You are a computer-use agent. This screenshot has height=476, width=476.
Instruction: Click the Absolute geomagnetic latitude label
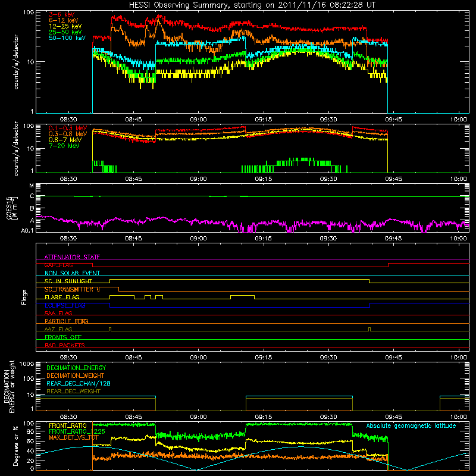pos(411,425)
